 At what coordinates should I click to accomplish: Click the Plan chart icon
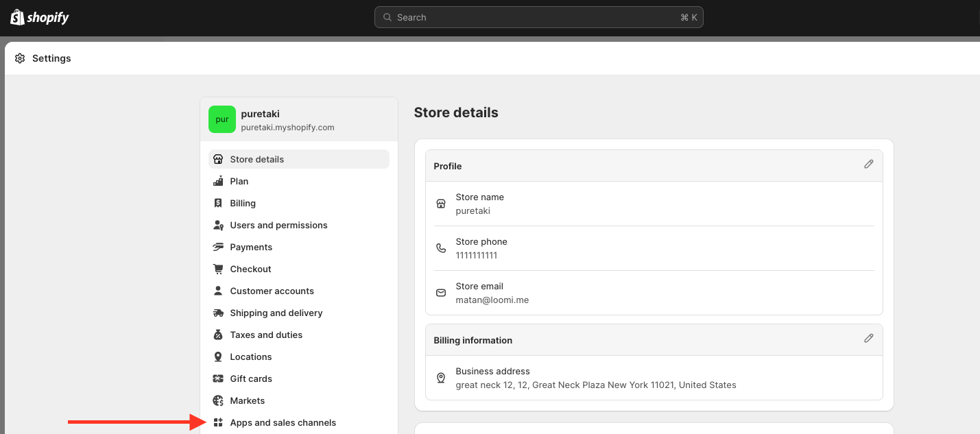point(218,181)
